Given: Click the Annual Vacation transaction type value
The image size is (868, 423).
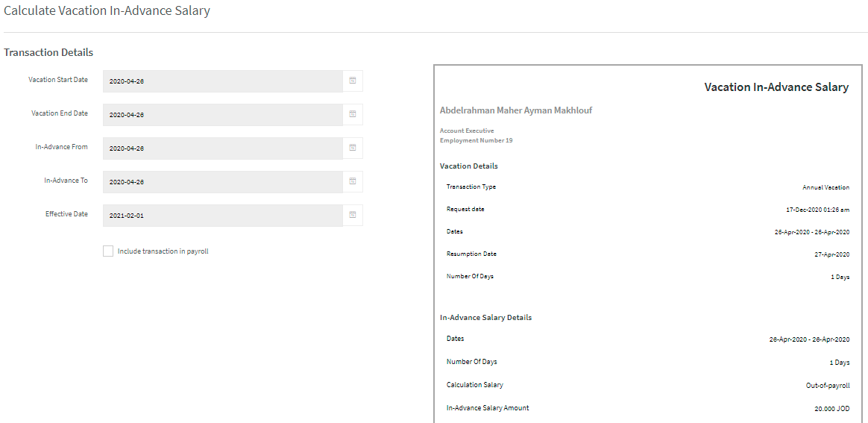Looking at the screenshot, I should 826,188.
